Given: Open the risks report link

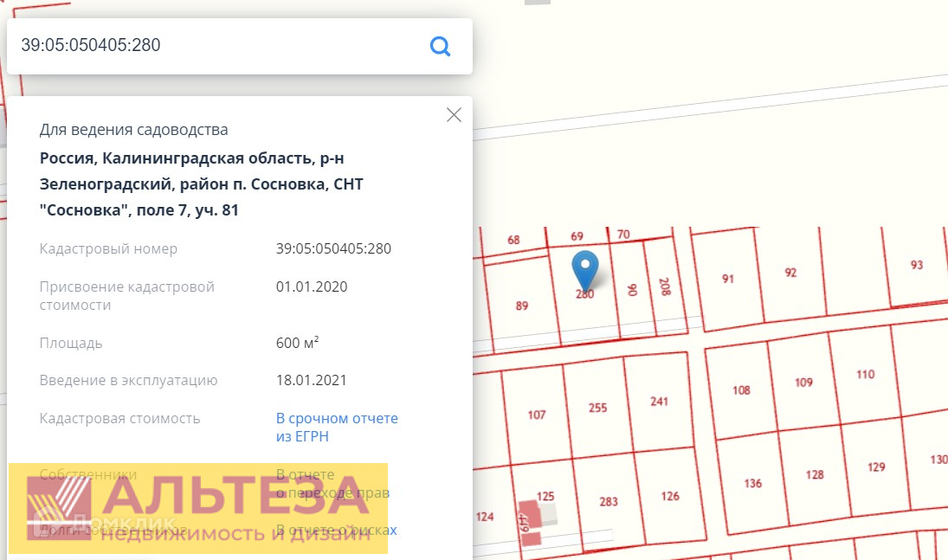Looking at the screenshot, I should (x=336, y=529).
